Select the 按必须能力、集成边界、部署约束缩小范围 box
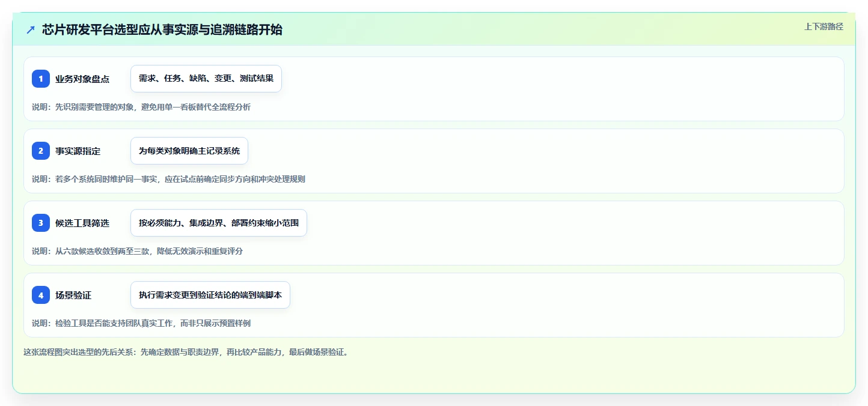Screen dimensions: 868x406 (219, 223)
